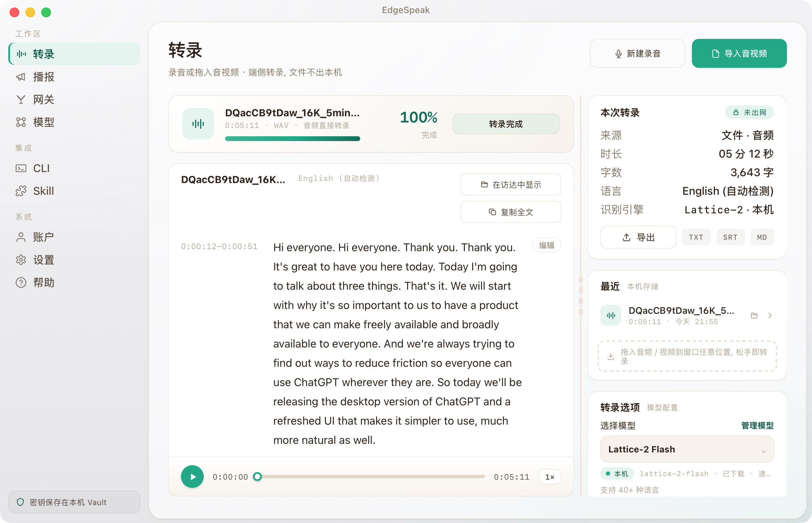Viewport: 812px width, 523px height.
Task: Expand the recent item chevron arrow
Action: pyautogui.click(x=770, y=316)
